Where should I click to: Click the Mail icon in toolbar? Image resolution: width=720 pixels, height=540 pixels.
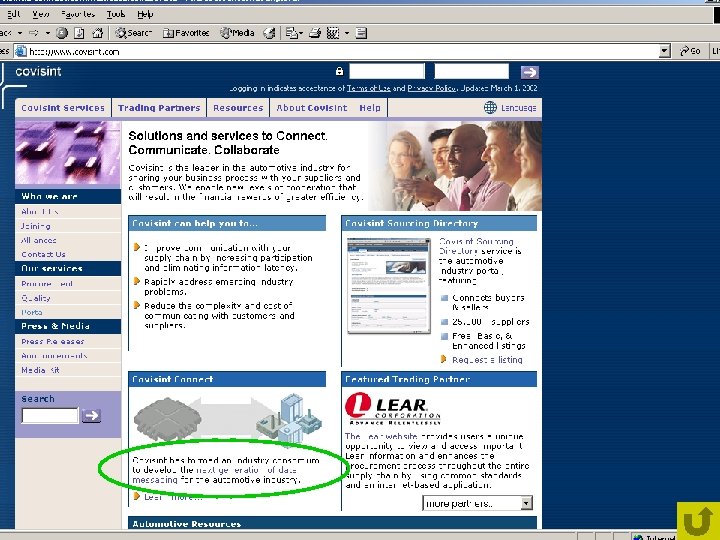[291, 33]
